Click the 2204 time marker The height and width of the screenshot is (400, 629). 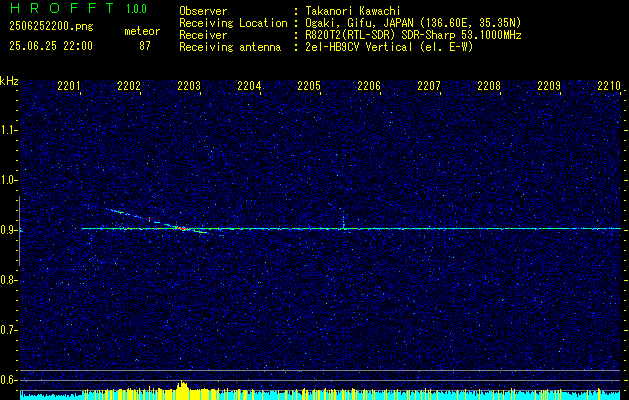pyautogui.click(x=249, y=86)
